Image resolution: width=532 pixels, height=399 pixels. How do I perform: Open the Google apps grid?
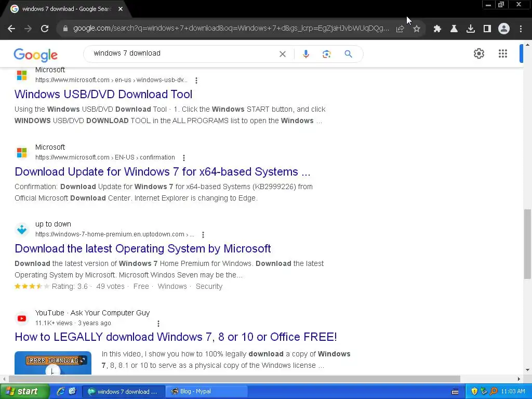point(503,54)
